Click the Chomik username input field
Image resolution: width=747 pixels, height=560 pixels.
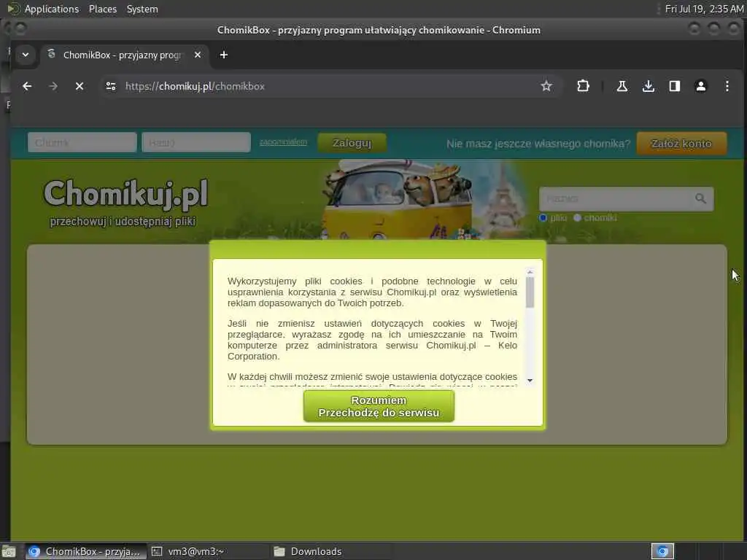click(82, 142)
